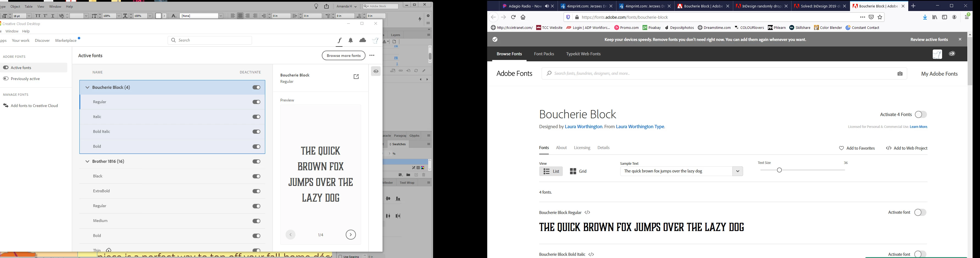
Task: Click Search field in Creative Cloud Desktop
Action: coord(210,40)
